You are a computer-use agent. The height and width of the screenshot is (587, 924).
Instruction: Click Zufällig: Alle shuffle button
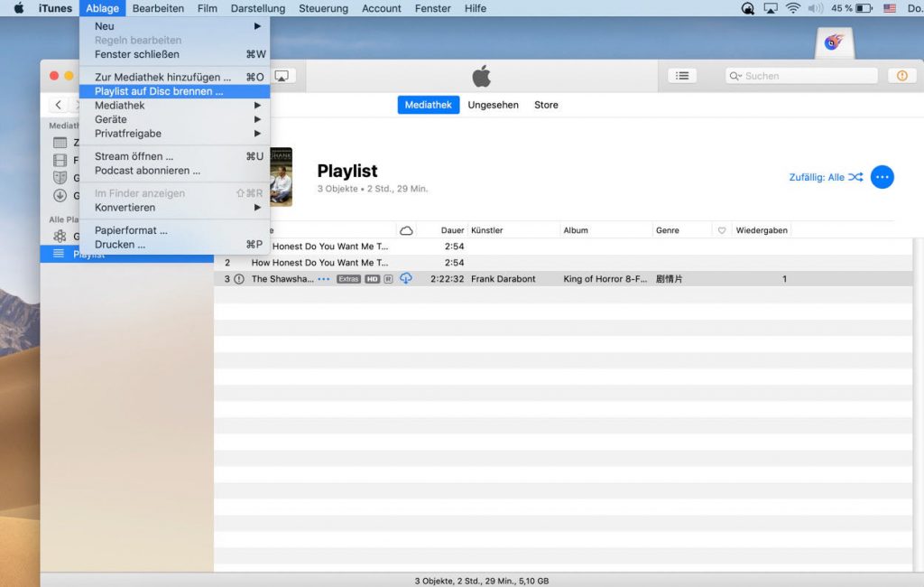click(826, 177)
